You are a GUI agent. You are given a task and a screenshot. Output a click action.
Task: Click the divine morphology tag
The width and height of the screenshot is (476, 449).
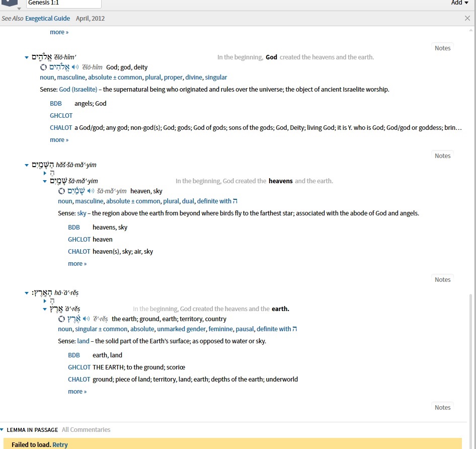[x=194, y=78]
